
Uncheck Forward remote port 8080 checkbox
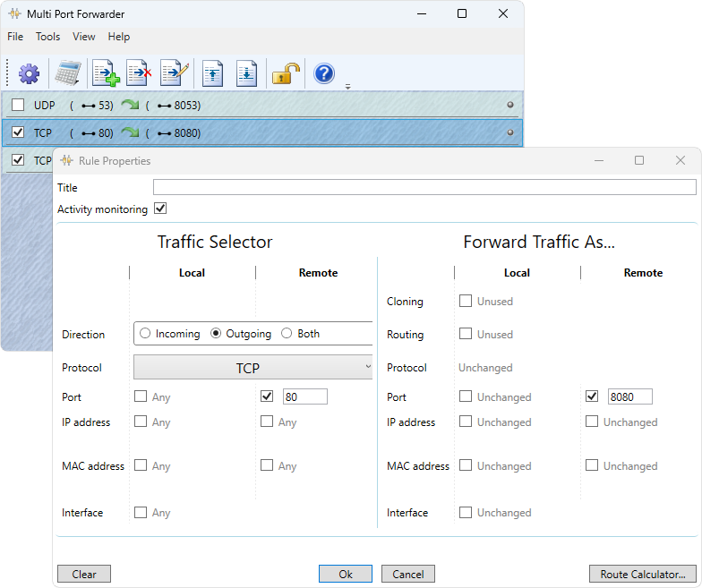click(x=592, y=396)
